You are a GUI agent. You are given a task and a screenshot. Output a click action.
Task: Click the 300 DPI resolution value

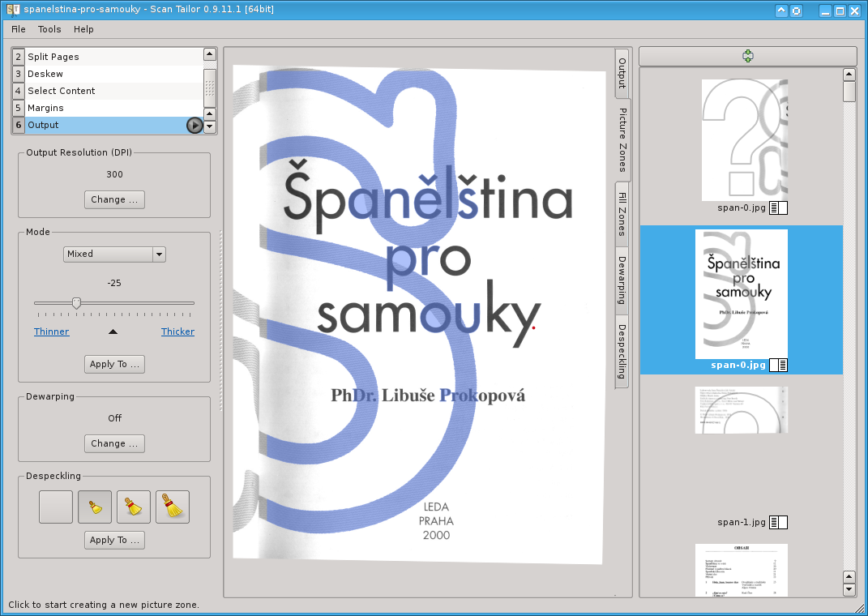(114, 175)
